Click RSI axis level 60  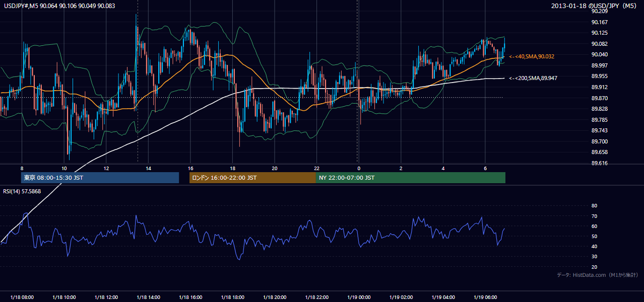[594, 226]
